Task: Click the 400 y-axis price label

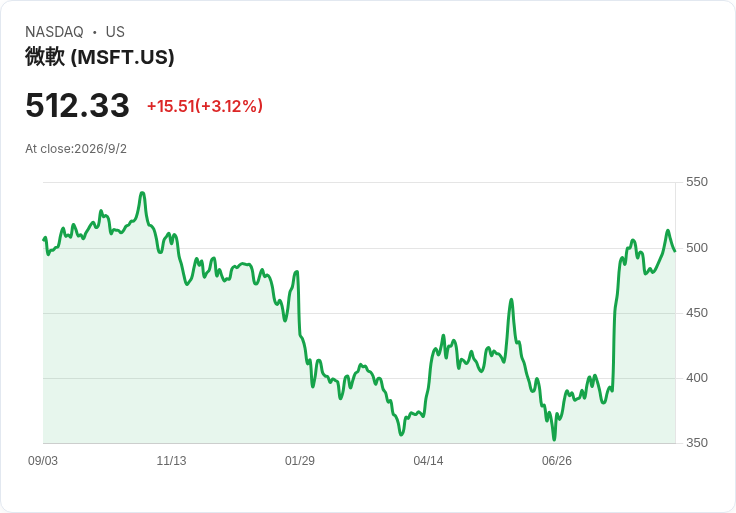Action: point(697,378)
